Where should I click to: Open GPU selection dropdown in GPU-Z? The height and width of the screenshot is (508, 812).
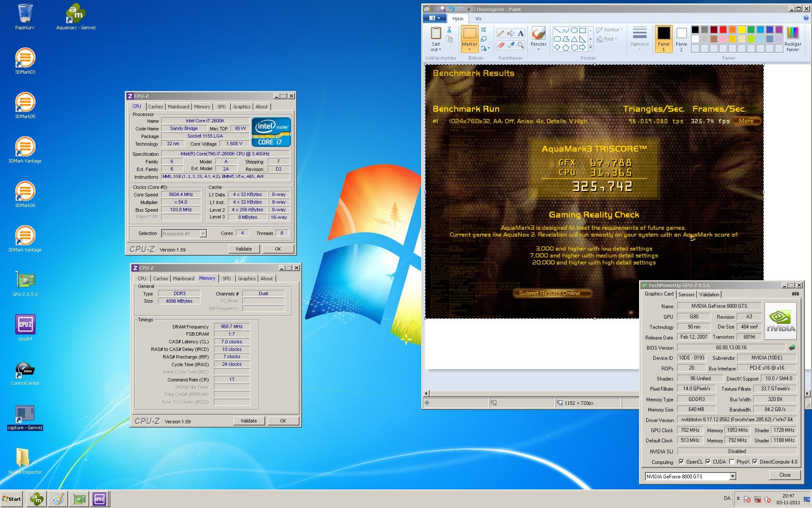[x=732, y=476]
